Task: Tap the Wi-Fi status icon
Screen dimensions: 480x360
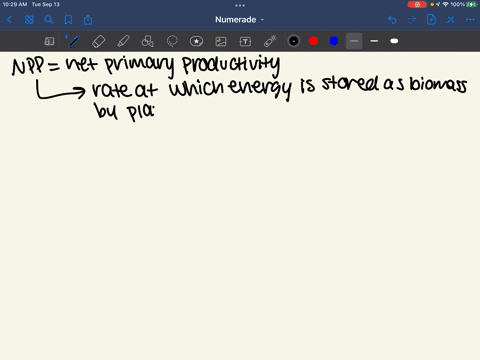Action: [x=445, y=4]
